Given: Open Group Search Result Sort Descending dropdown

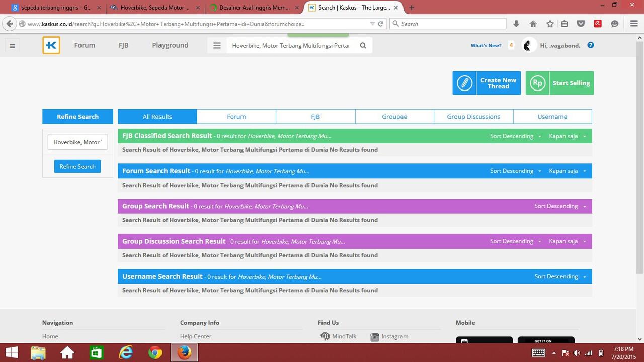Looking at the screenshot, I should click(560, 206).
